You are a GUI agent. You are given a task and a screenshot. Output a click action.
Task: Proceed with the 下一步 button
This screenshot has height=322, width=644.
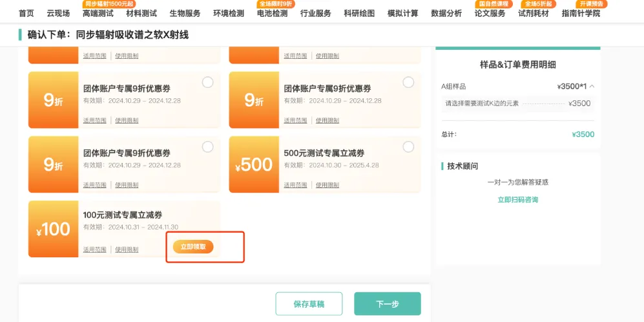tap(387, 304)
